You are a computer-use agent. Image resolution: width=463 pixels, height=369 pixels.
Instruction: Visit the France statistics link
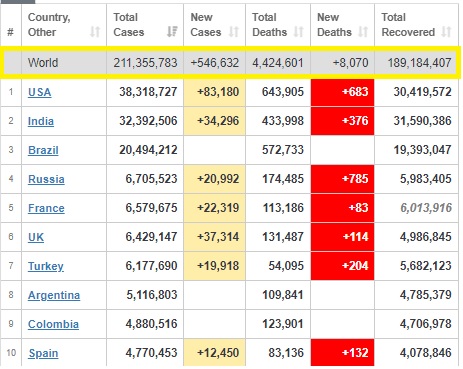[x=46, y=208]
